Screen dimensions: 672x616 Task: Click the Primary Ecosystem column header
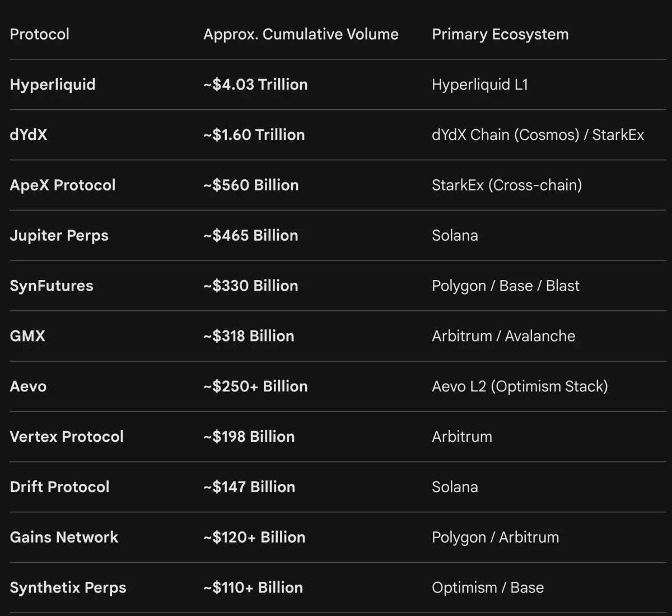point(500,34)
